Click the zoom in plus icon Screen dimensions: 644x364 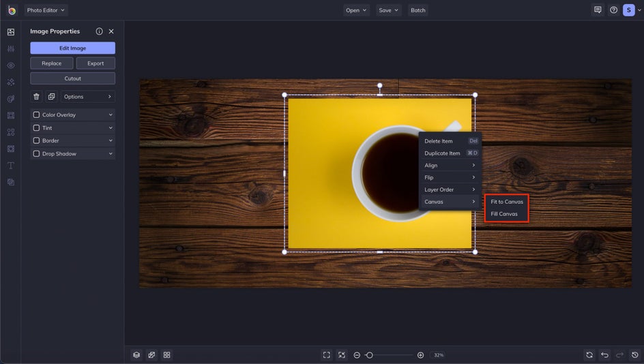point(420,355)
